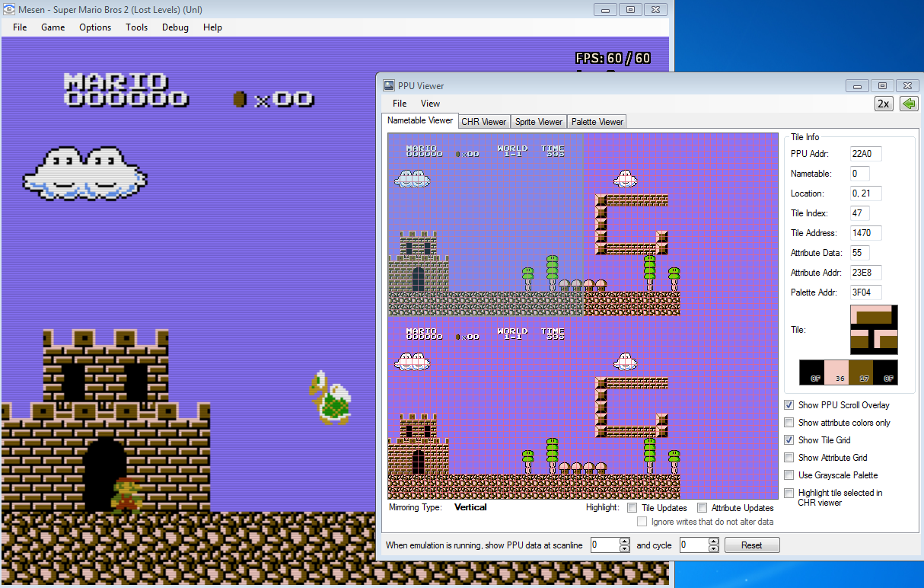Uncheck Show PPU Scroll Overlay
The width and height of the screenshot is (924, 588).
(x=790, y=405)
